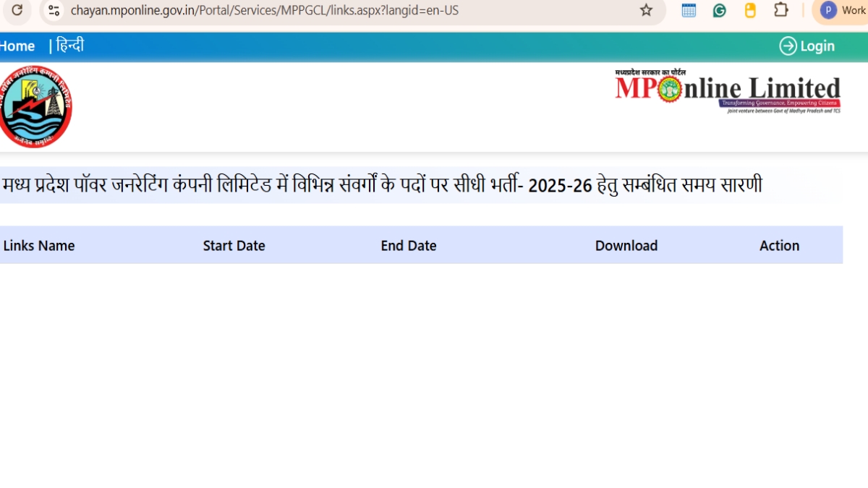Click the MPOnline Limited logo
Image resolution: width=868 pixels, height=488 pixels.
point(728,91)
